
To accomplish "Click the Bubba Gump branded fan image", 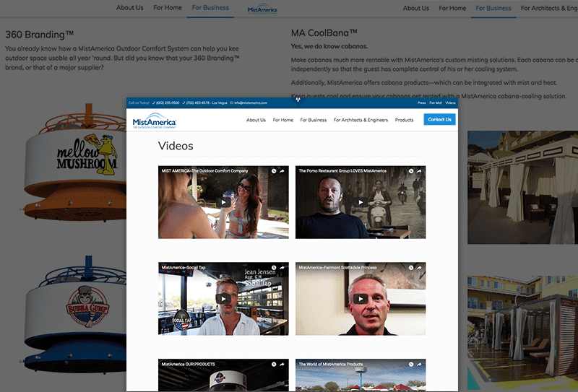I will point(74,314).
